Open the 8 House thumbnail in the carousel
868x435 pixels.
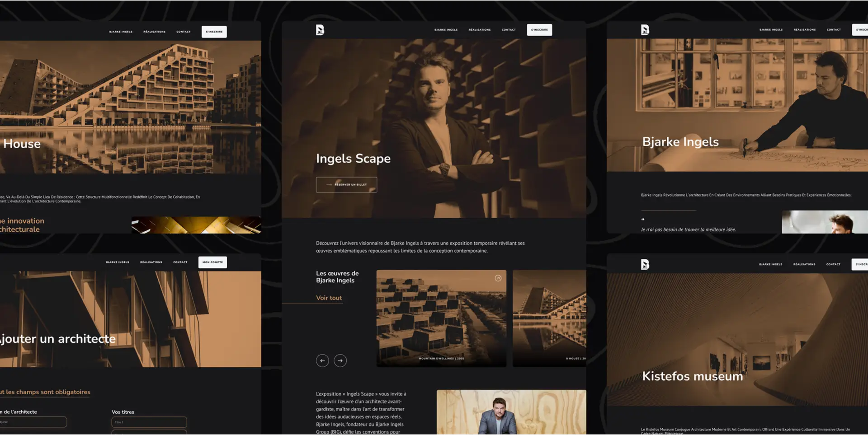point(549,318)
